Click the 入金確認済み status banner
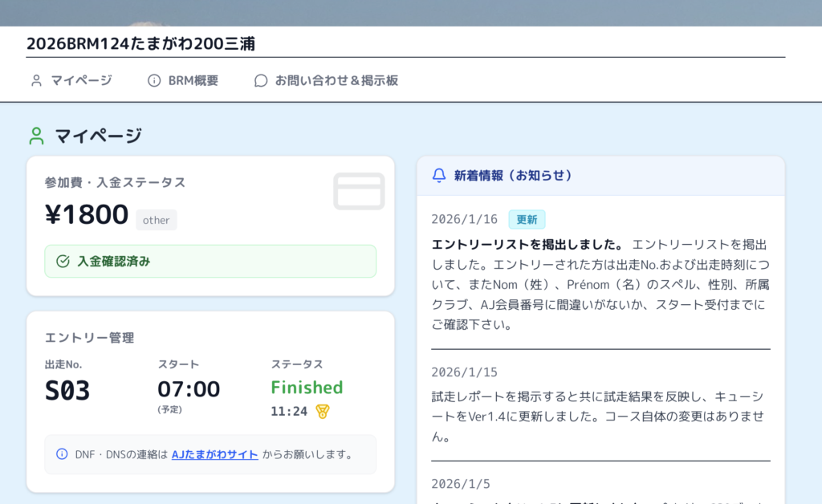This screenshot has width=822, height=504. pyautogui.click(x=210, y=261)
